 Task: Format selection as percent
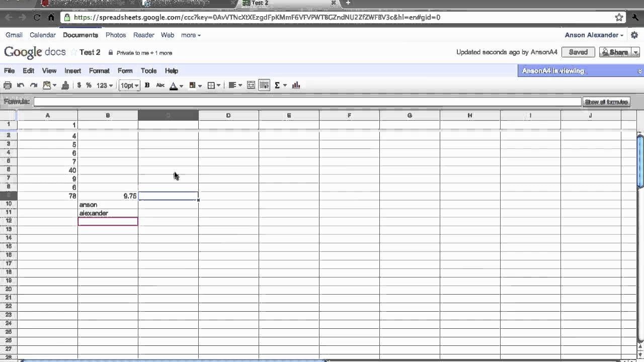click(x=89, y=85)
